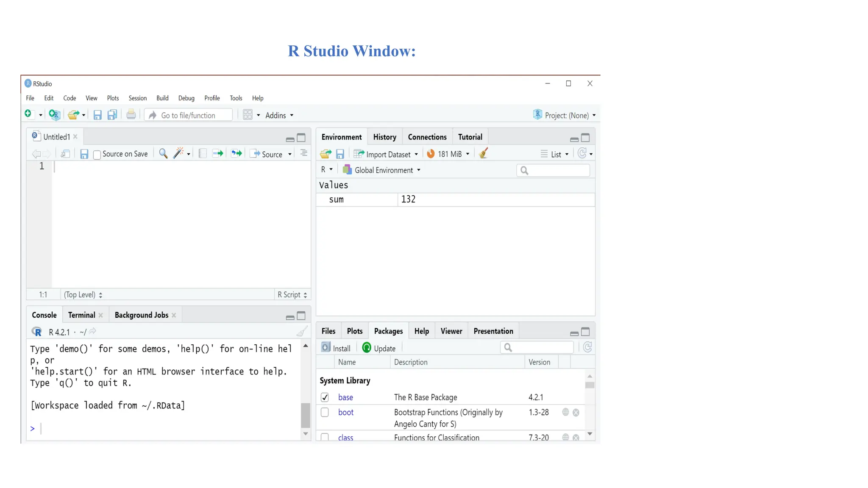This screenshot has height=488, width=868.
Task: Open the Tools menu
Action: coord(236,98)
